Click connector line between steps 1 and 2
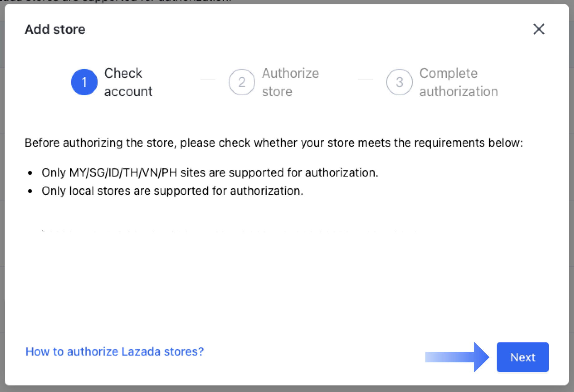Viewport: 574px width, 392px height. click(208, 79)
